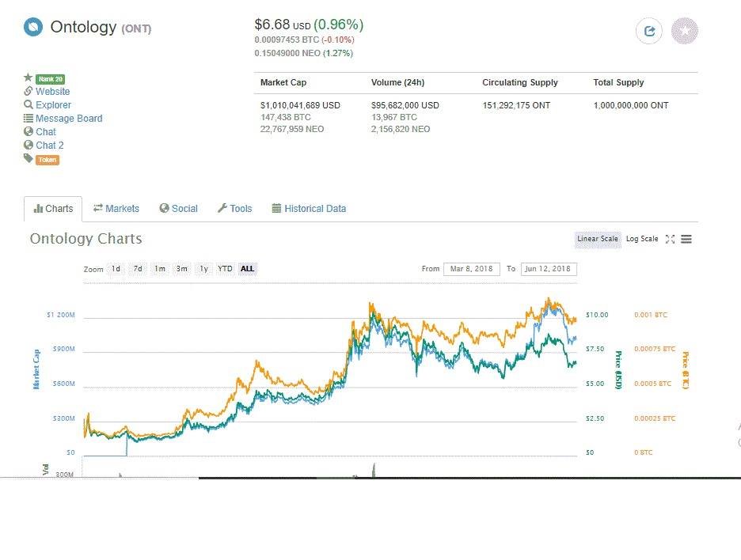Click the $1,010,041,689 USD market cap value
741x560 pixels.
pos(300,105)
